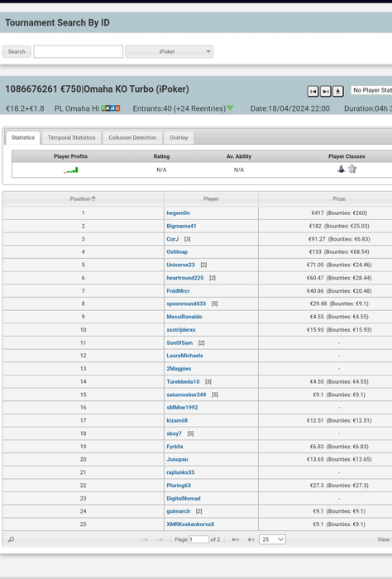Go to the previous tournament icon

[x=313, y=91]
